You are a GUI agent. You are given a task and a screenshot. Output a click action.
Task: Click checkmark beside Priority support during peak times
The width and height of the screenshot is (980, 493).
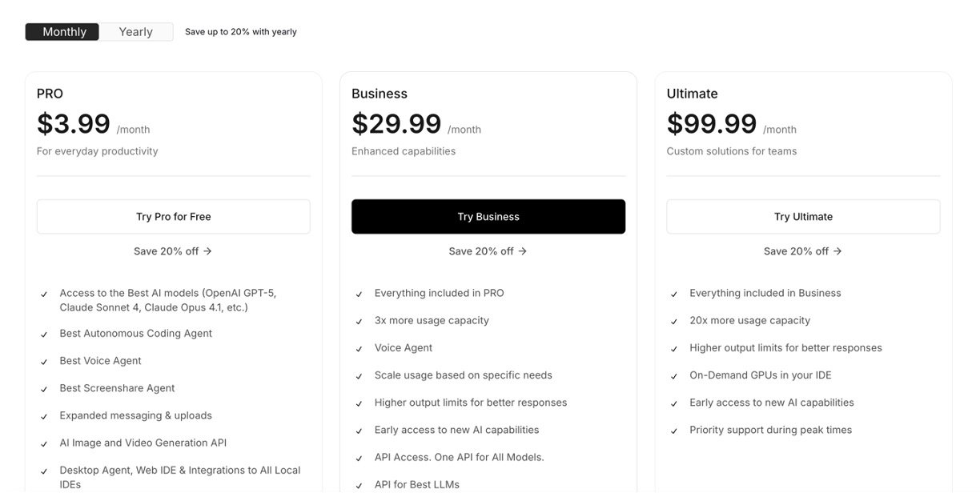(674, 431)
